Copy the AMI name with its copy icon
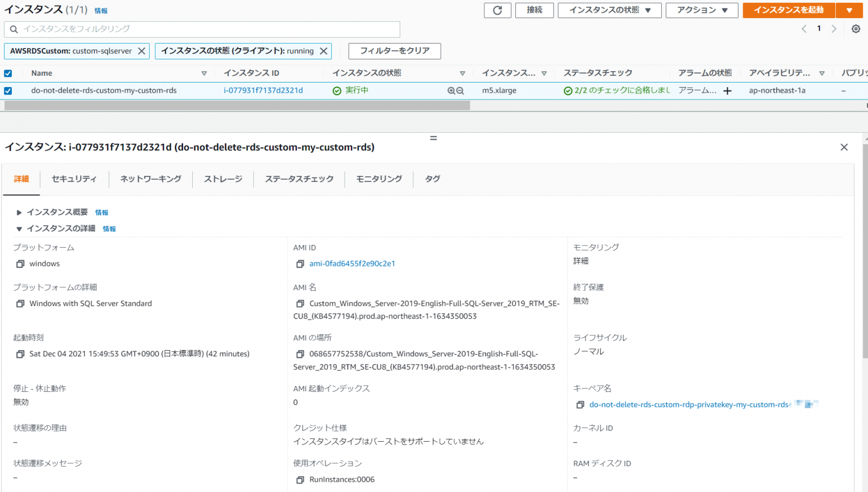Screen dimensions: 868x492 click(300, 303)
